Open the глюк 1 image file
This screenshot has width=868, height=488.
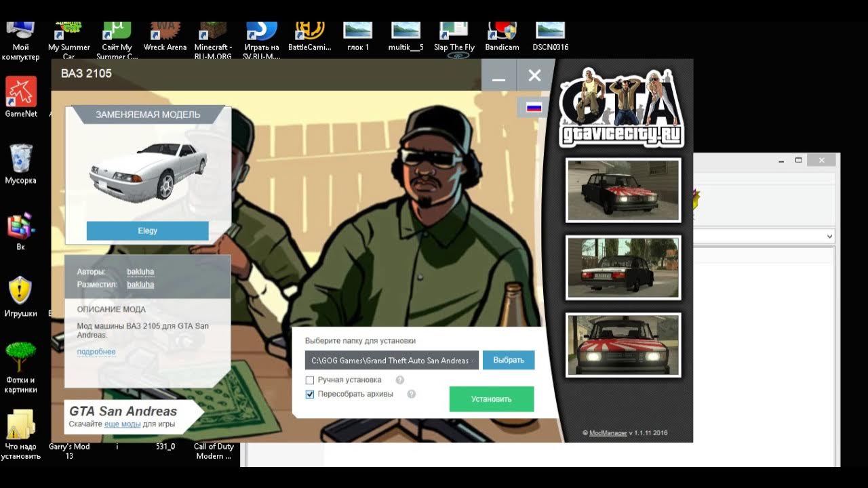pos(357,37)
